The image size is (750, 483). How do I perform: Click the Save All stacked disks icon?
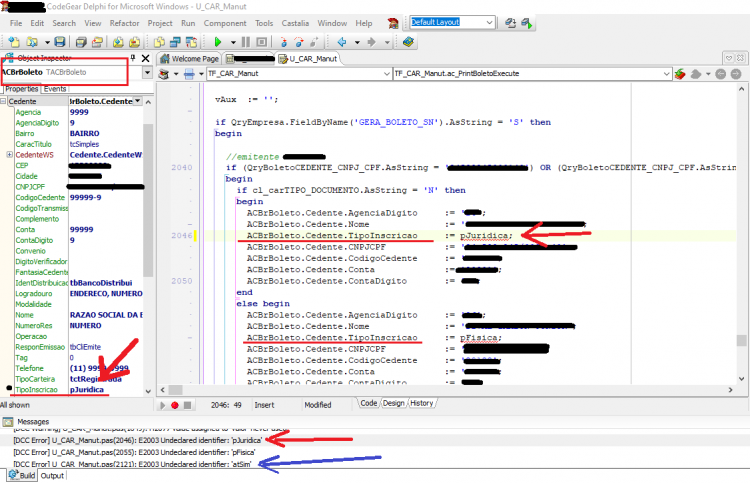[81, 42]
